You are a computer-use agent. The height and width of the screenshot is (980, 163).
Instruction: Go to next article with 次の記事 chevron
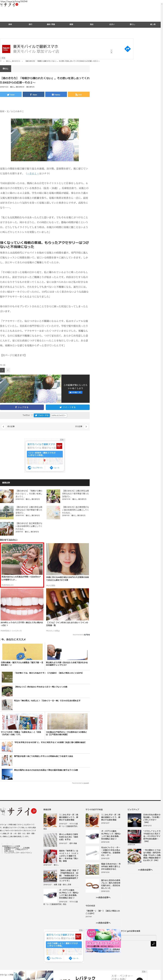(86, 427)
